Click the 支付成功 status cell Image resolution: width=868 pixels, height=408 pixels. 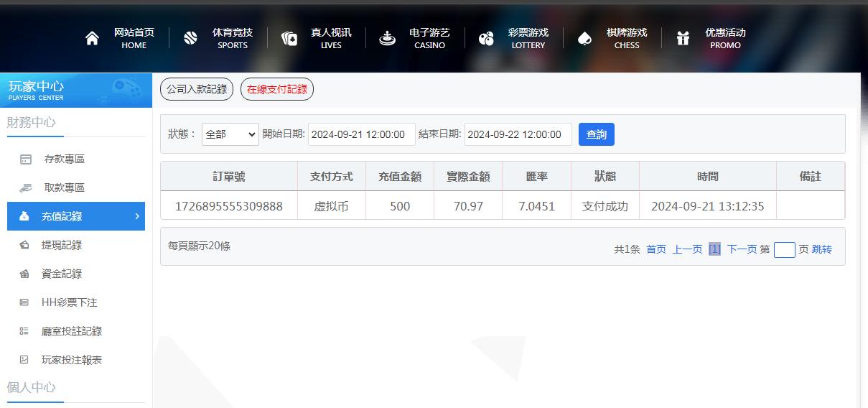coord(605,206)
